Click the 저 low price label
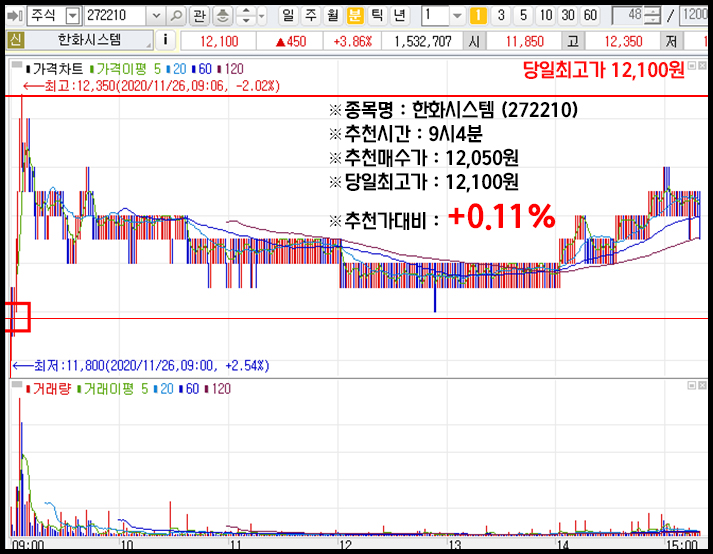713x554 pixels. 671,41
